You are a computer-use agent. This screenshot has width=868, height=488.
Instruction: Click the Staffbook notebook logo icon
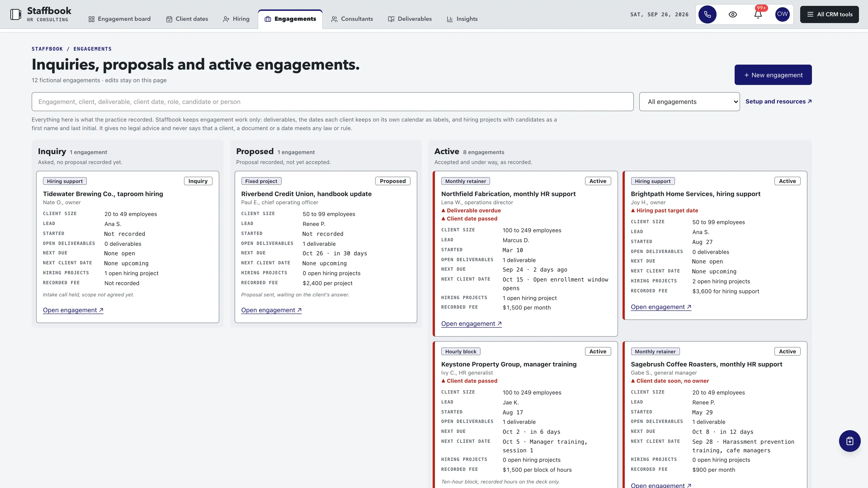click(x=16, y=14)
